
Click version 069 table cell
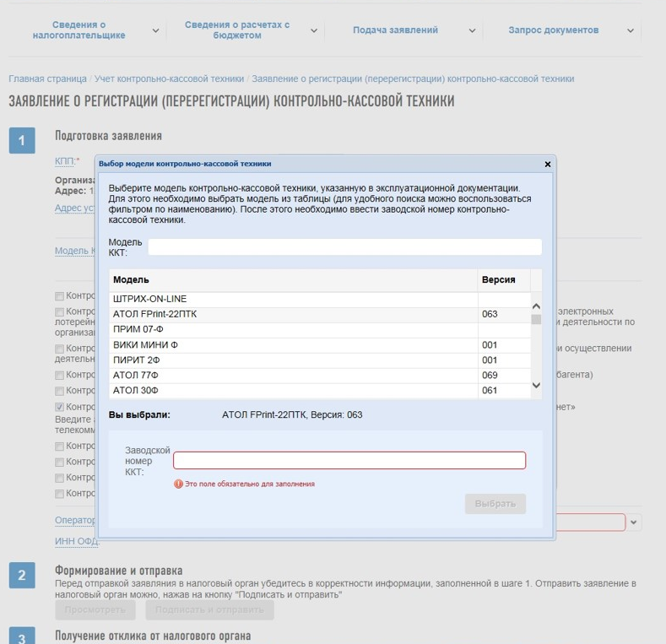coord(504,376)
